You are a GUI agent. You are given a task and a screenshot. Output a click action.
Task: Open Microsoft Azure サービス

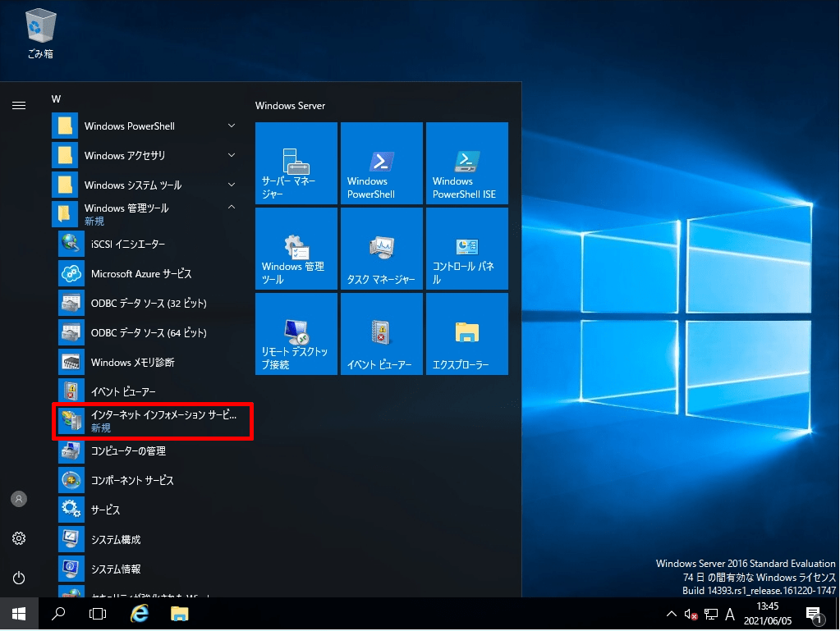(x=131, y=273)
